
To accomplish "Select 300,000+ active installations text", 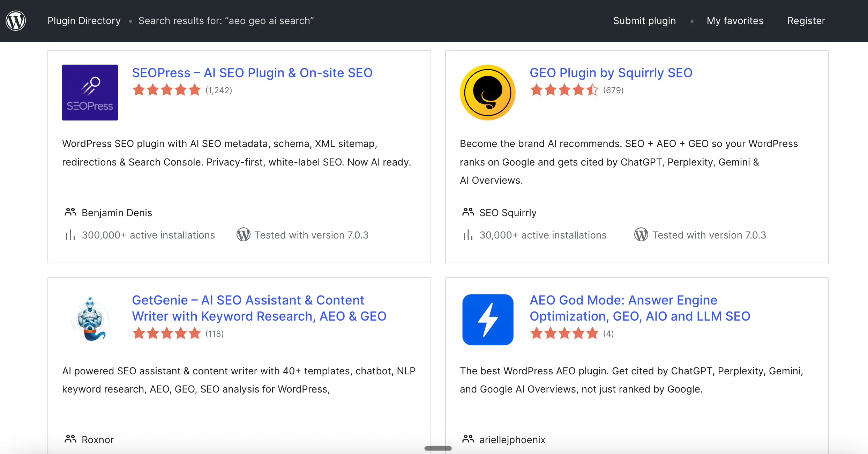I will [148, 235].
